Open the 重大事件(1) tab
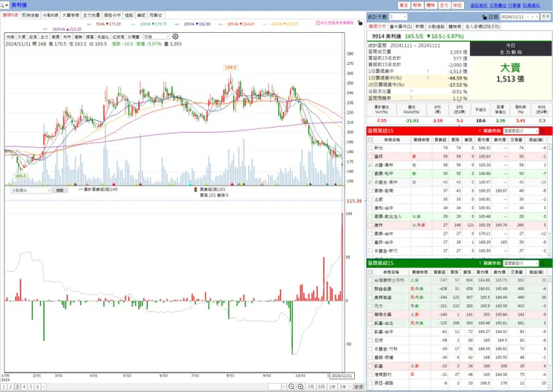553x392 pixels. point(401,26)
